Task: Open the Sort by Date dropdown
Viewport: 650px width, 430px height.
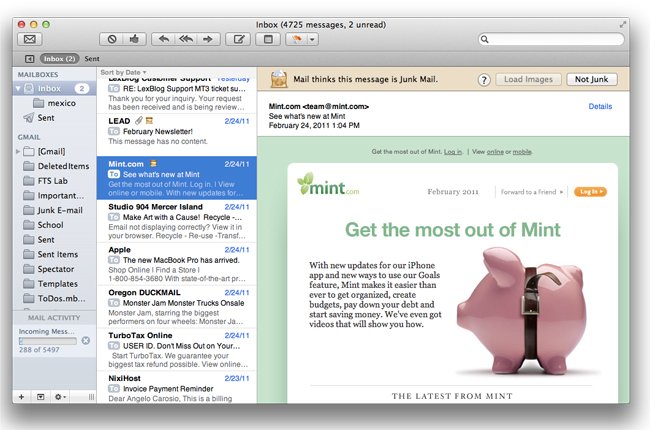Action: click(x=123, y=72)
